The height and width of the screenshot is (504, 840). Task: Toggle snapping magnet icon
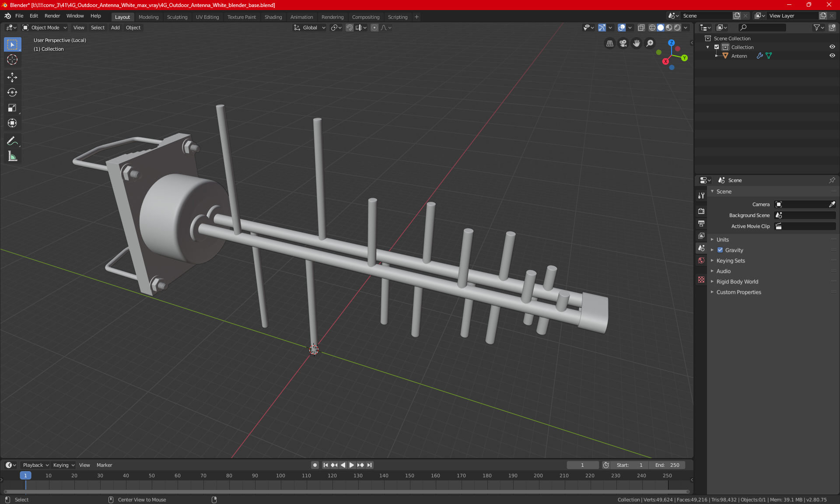click(350, 28)
